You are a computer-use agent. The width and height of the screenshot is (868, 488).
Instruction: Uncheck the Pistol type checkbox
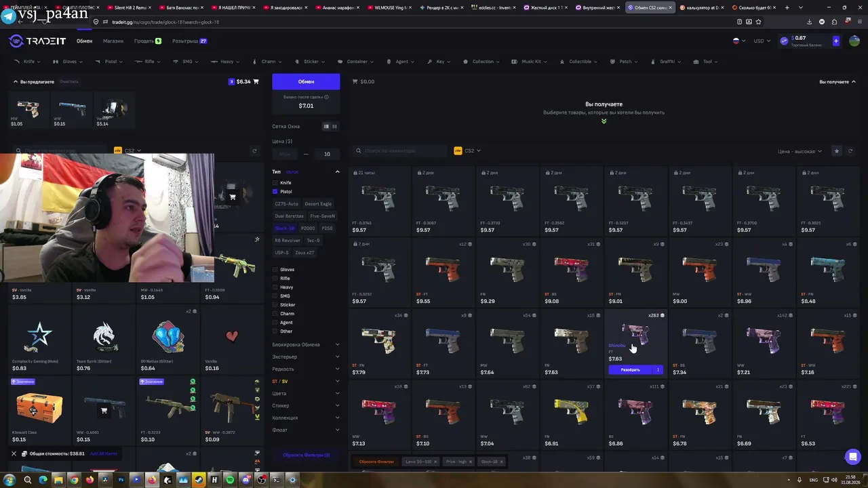(x=275, y=192)
